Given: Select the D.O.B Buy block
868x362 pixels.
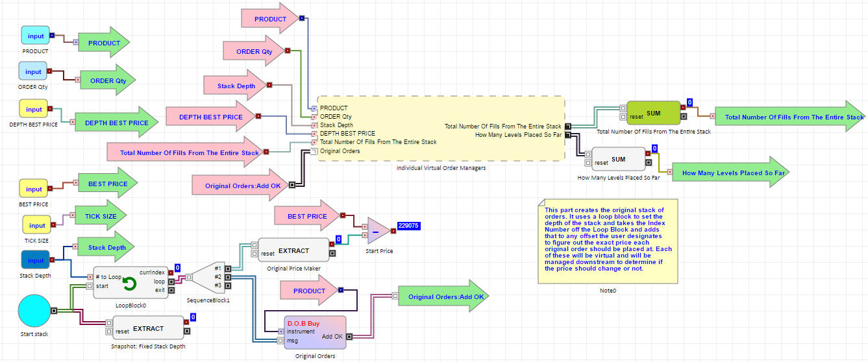Looking at the screenshot, I should tap(315, 332).
